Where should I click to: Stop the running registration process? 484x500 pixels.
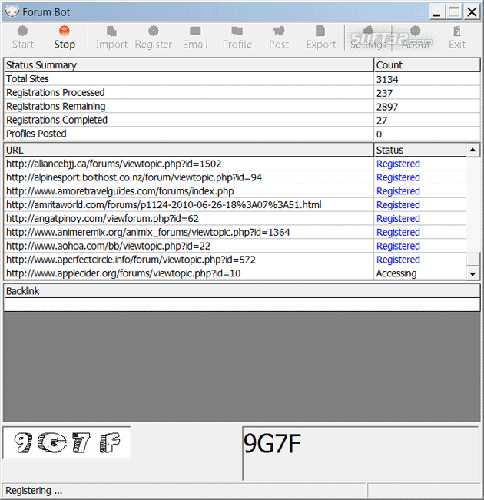point(64,37)
